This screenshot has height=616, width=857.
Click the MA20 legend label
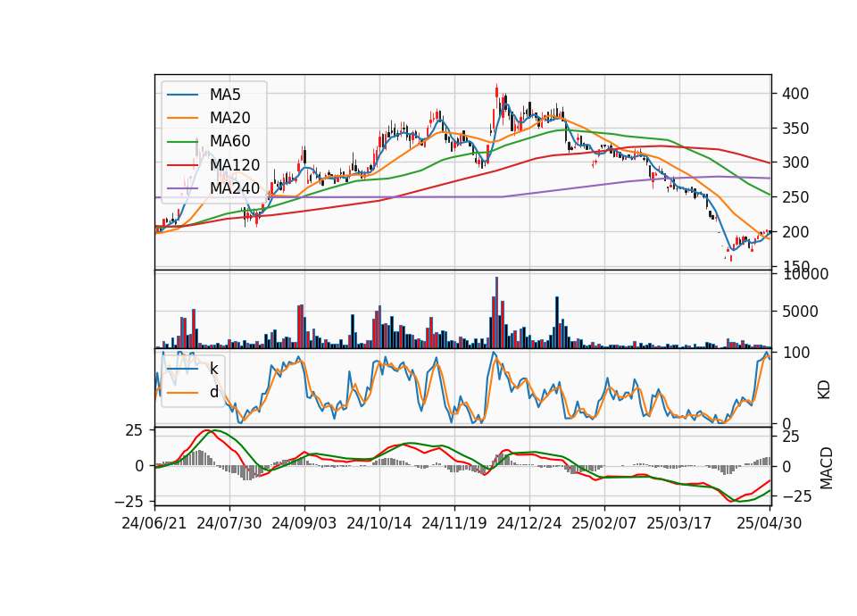coord(229,118)
